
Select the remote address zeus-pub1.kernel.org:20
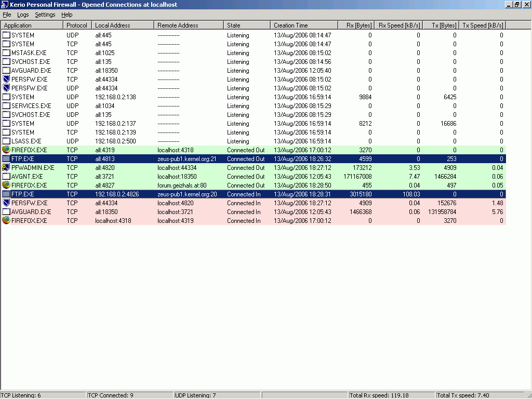(x=187, y=194)
